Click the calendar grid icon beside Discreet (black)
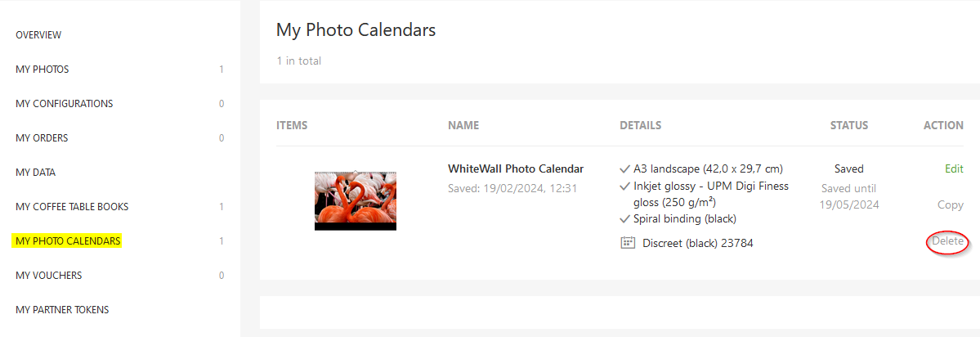This screenshot has width=980, height=337. 628,243
